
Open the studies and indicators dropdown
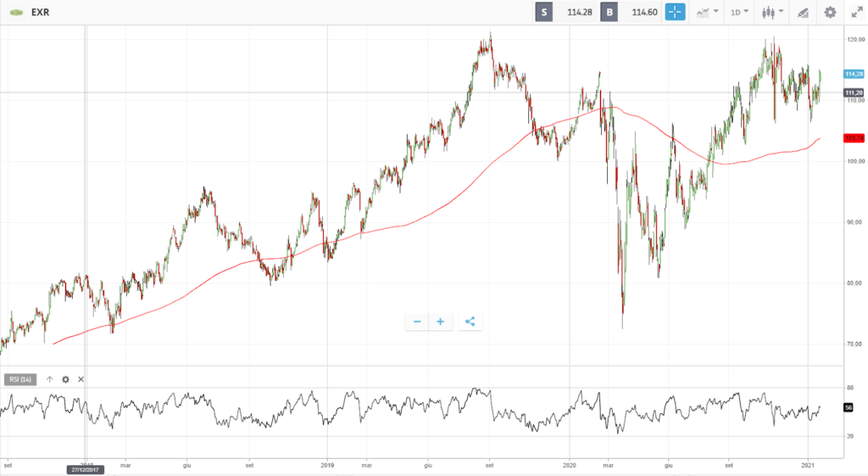click(707, 12)
